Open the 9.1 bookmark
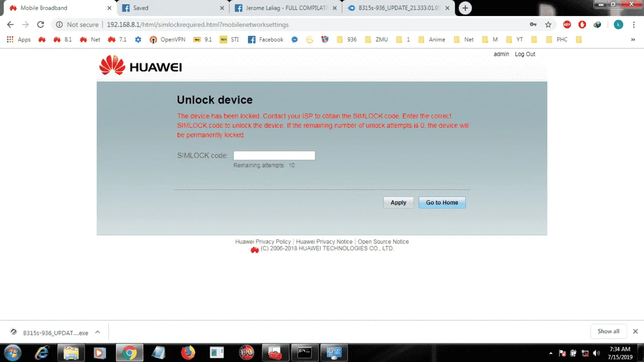The height and width of the screenshot is (362, 644). tap(202, 40)
